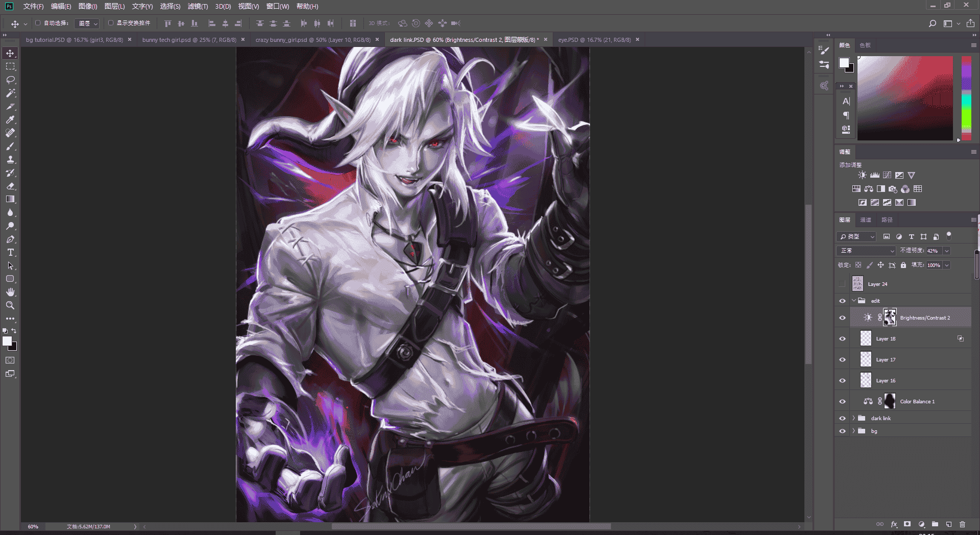Show the hidden Layer 24
Screen dimensions: 980x535
842,284
